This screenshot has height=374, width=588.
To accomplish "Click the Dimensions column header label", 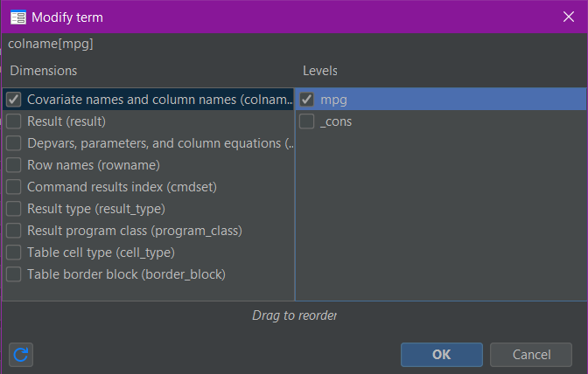I will pyautogui.click(x=43, y=71).
